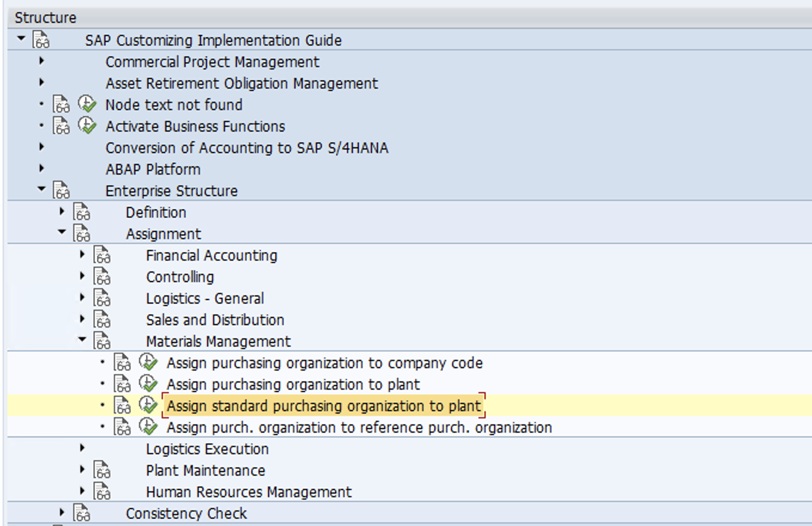Viewport: 812px width, 526px height.
Task: Collapse the Assignment node
Action: pyautogui.click(x=62, y=233)
